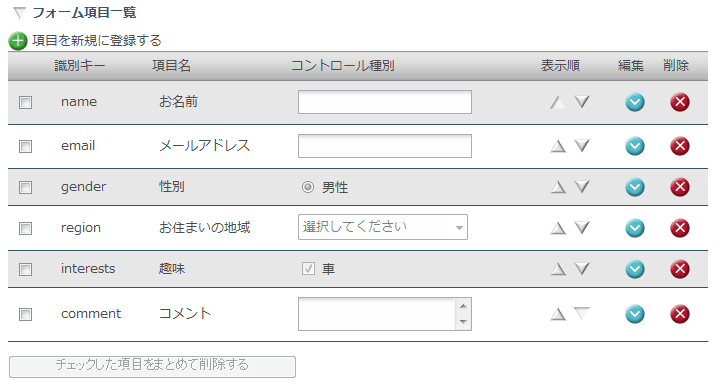The height and width of the screenshot is (385, 715).
Task: Focus the お名前 text input field
Action: click(x=385, y=102)
